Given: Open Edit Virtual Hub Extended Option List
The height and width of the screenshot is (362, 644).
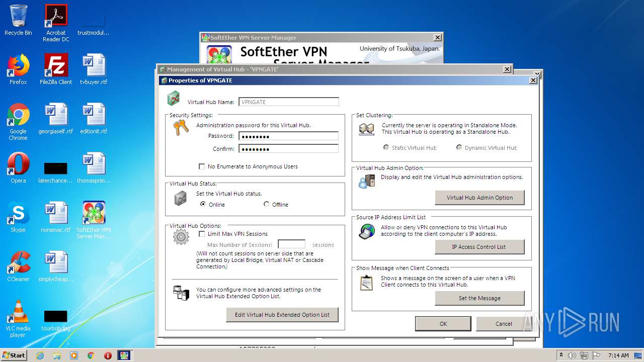Looking at the screenshot, I should [282, 315].
